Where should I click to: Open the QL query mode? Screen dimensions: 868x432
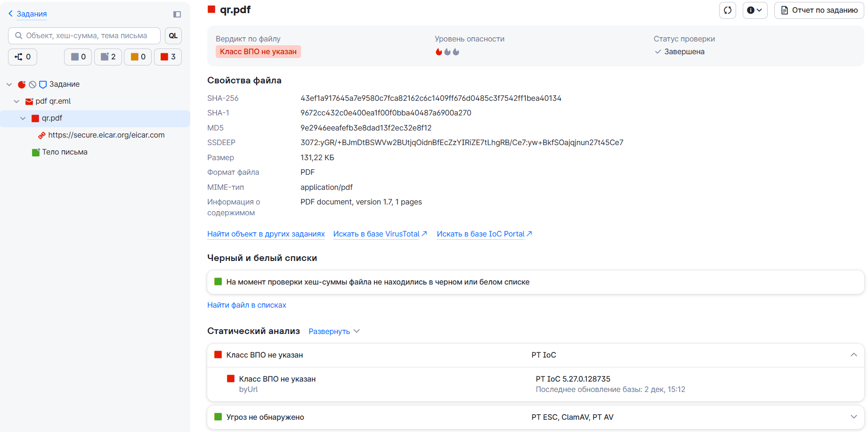(x=173, y=36)
